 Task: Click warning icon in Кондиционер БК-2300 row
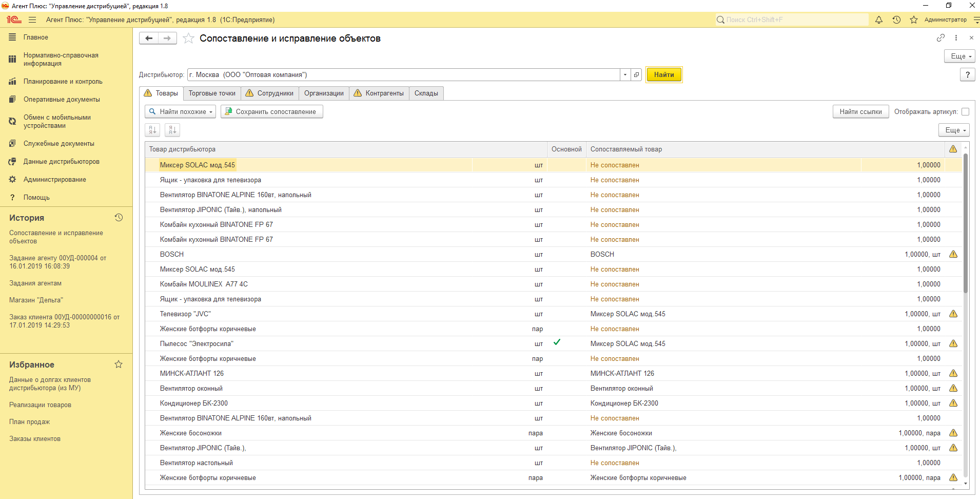[953, 403]
